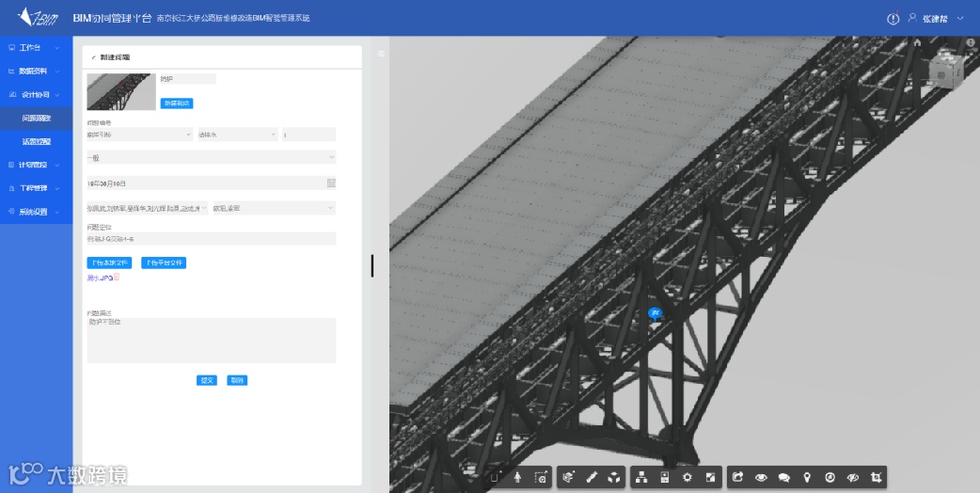The image size is (980, 493).
Task: Select the 问题跟踪 submenu item
Action: (x=36, y=119)
